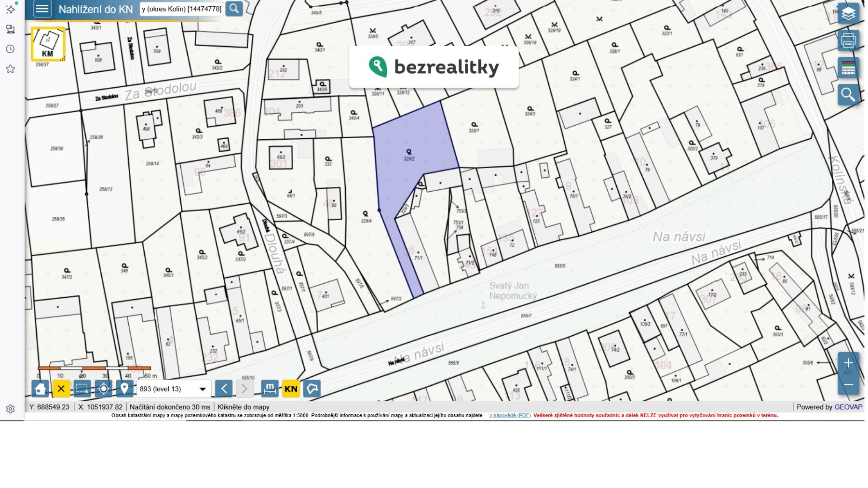Click the locate my position target icon
The image size is (868, 488).
(x=103, y=389)
